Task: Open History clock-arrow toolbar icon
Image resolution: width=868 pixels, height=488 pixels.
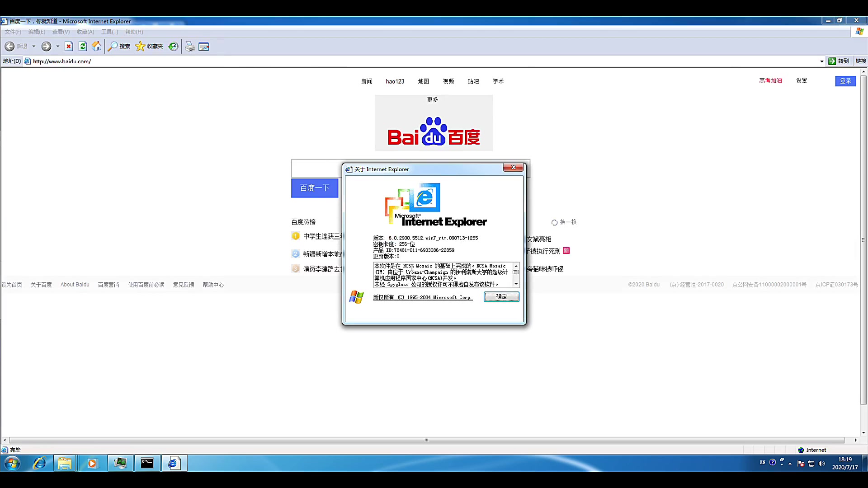Action: pyautogui.click(x=173, y=46)
